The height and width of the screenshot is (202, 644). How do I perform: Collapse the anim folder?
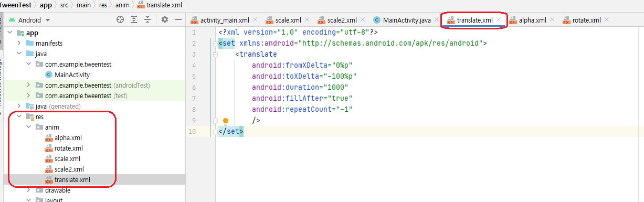29,127
